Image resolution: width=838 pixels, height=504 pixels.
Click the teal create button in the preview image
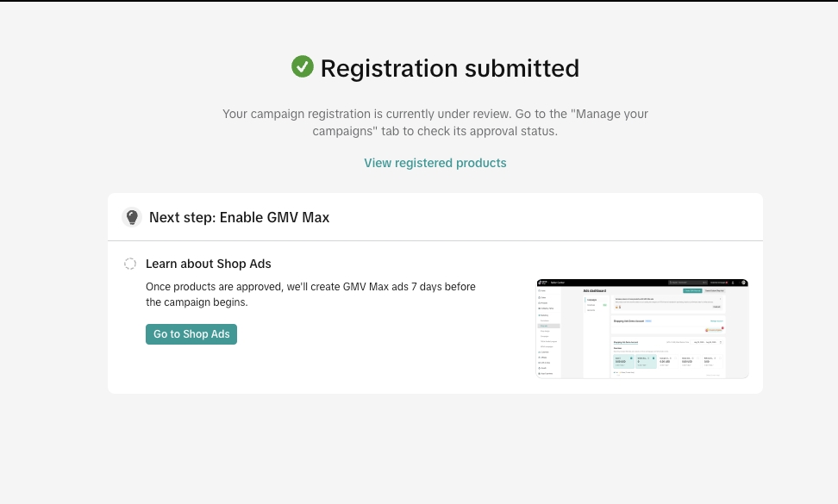(691, 291)
